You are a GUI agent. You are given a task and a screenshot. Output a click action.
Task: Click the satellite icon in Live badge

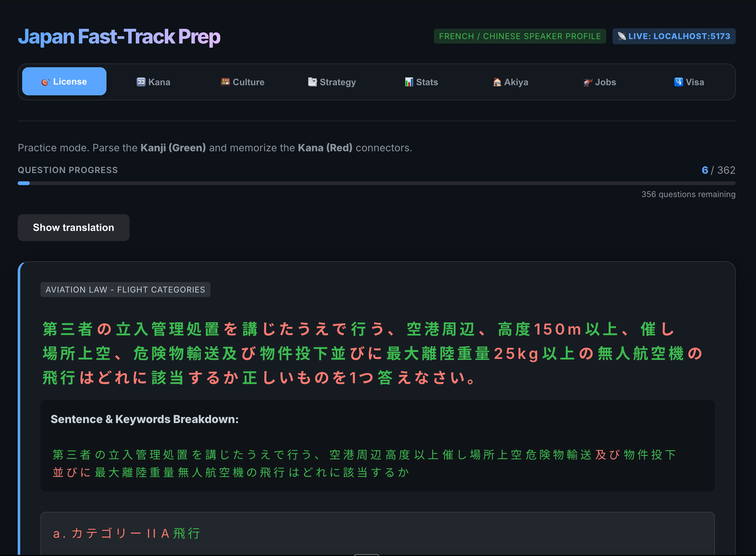[622, 36]
